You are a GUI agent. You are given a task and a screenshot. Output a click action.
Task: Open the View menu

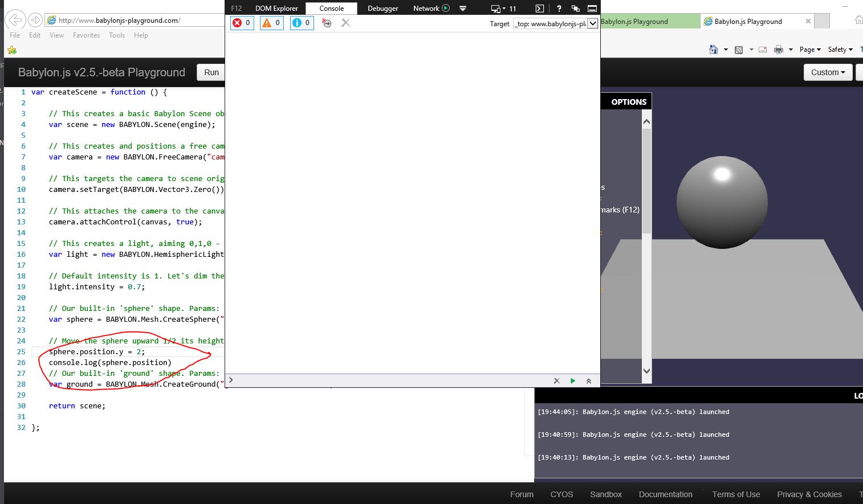pyautogui.click(x=56, y=35)
